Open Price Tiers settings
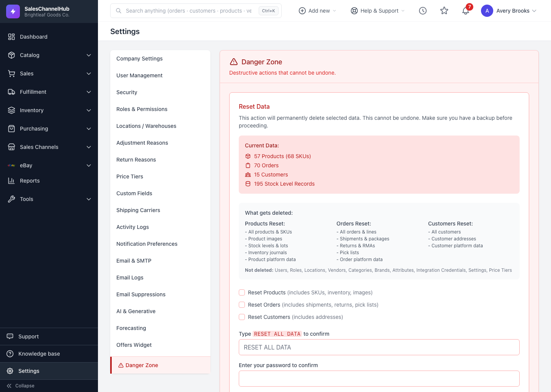This screenshot has width=551, height=392. click(x=160, y=176)
